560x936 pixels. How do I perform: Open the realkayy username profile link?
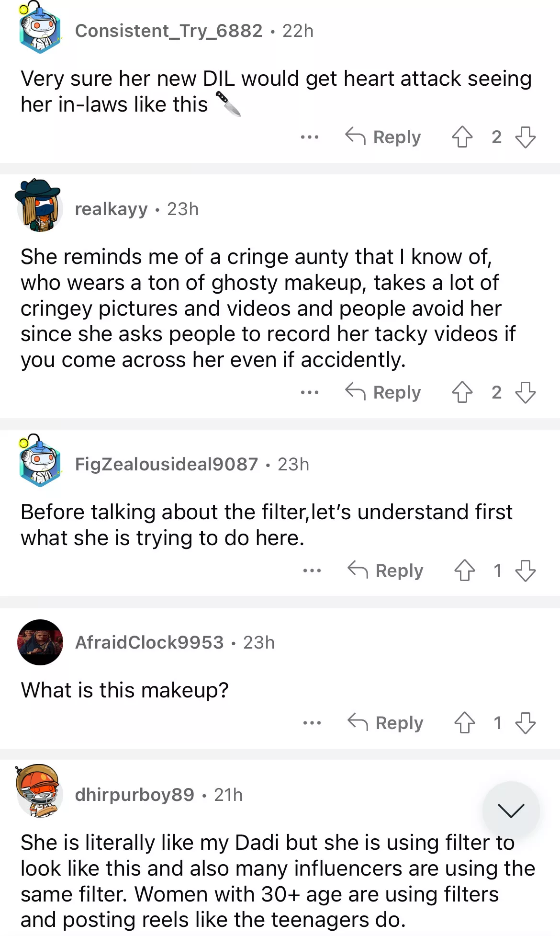pos(111,209)
